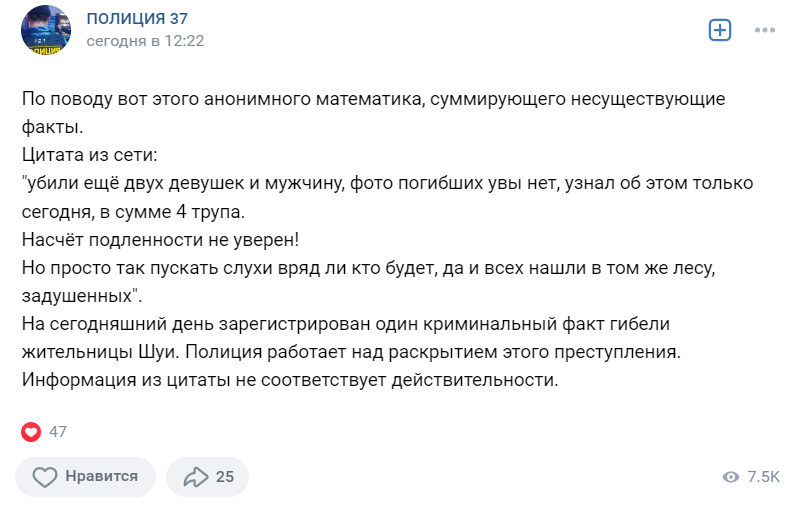Open the three-dot post options menu
This screenshot has height=505, width=804.
(765, 30)
